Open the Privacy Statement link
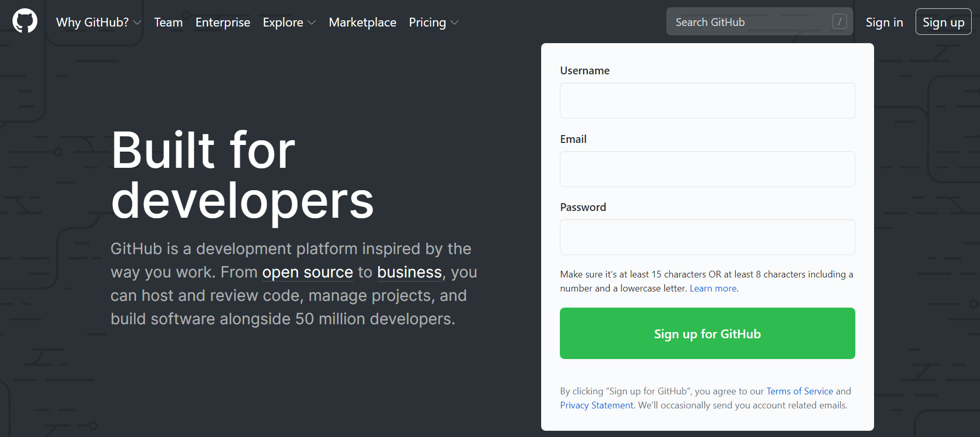The width and height of the screenshot is (980, 437). [597, 405]
